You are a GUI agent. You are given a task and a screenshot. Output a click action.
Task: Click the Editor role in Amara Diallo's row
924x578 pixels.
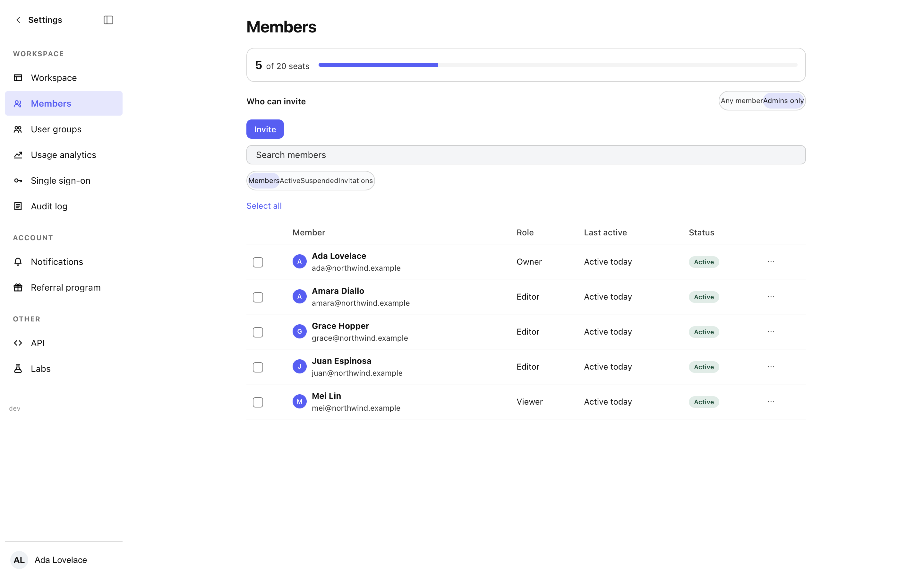[528, 297]
